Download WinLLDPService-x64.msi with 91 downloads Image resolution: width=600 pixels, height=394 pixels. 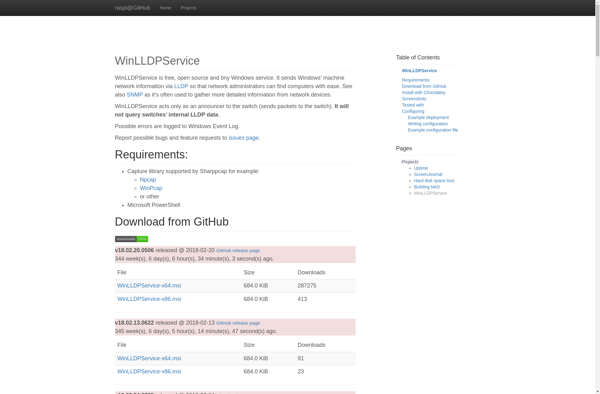(x=149, y=358)
